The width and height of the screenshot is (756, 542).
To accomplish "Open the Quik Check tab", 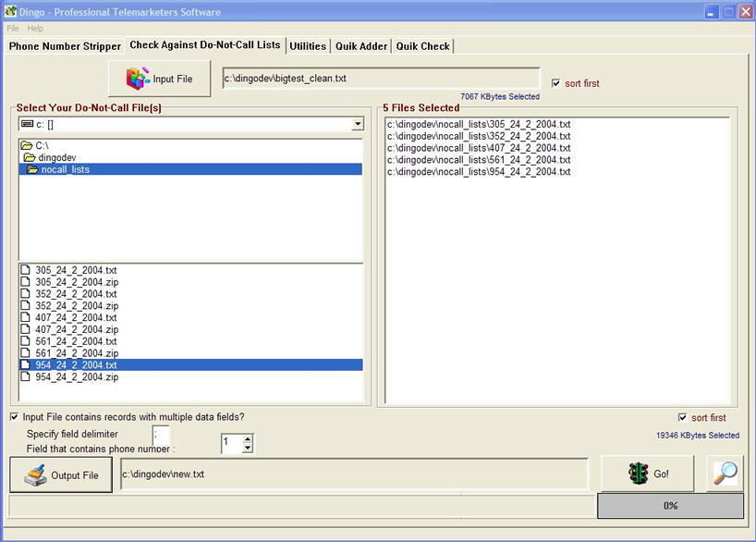I will point(423,46).
